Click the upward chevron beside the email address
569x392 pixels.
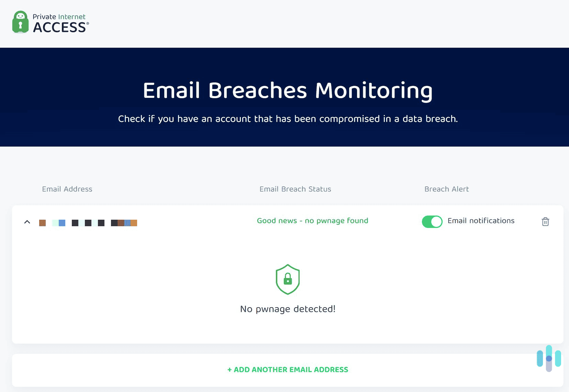27,222
